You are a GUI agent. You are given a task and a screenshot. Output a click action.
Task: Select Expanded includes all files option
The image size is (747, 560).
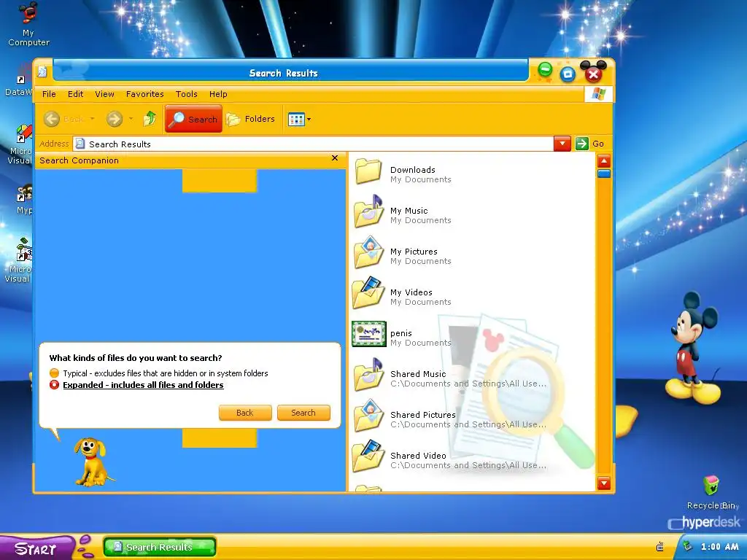click(136, 385)
